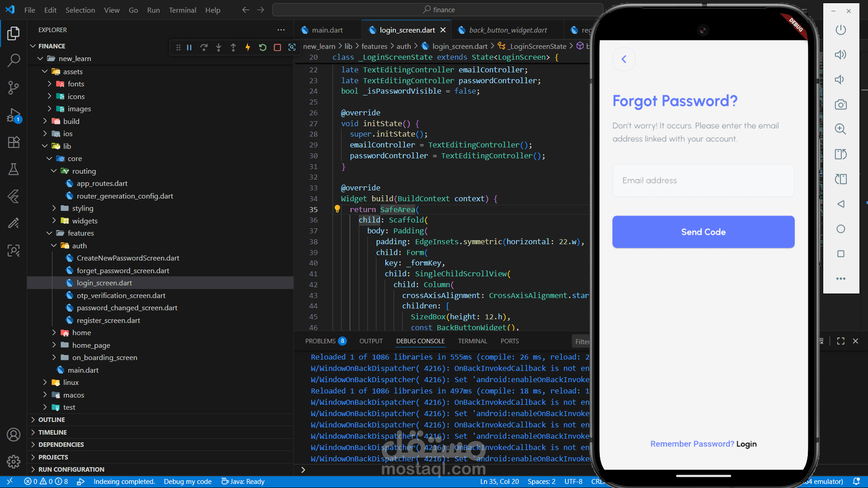Switch to the PROBLEMS panel tab
This screenshot has height=488, width=868.
(325, 341)
